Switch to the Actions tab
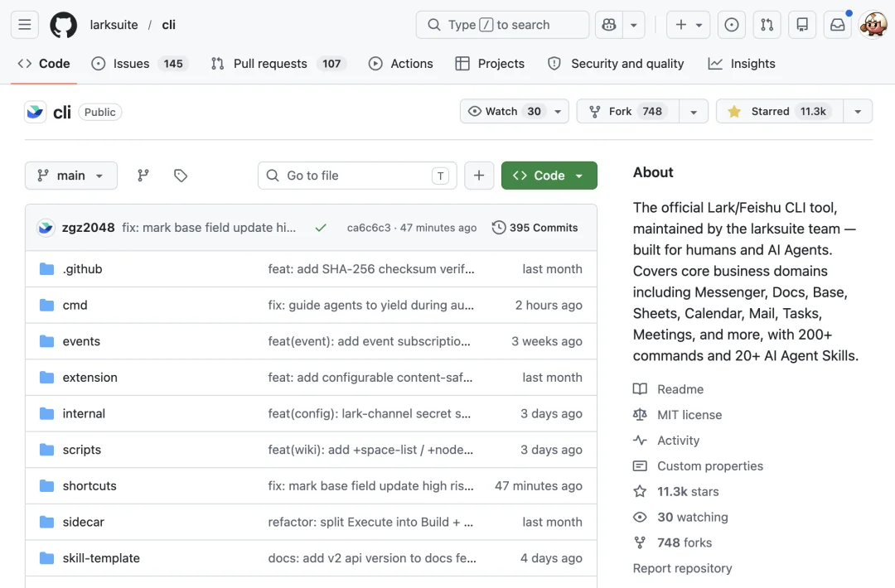 pyautogui.click(x=401, y=64)
